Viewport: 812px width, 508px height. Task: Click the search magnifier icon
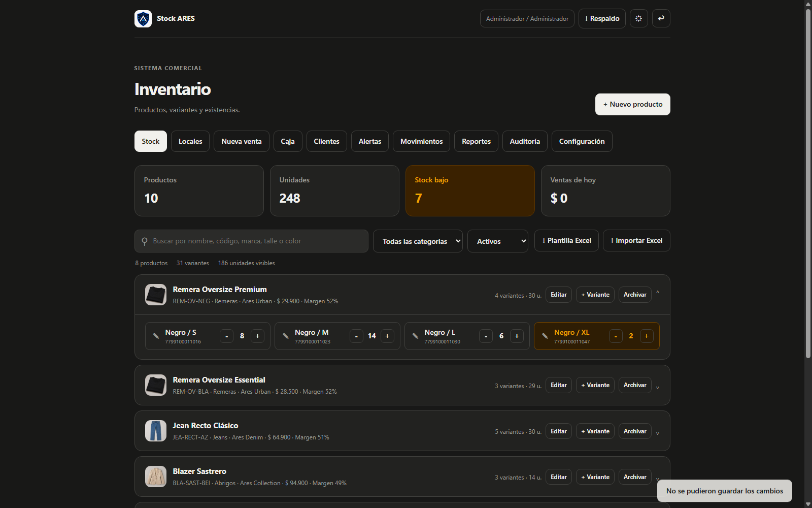click(x=145, y=241)
